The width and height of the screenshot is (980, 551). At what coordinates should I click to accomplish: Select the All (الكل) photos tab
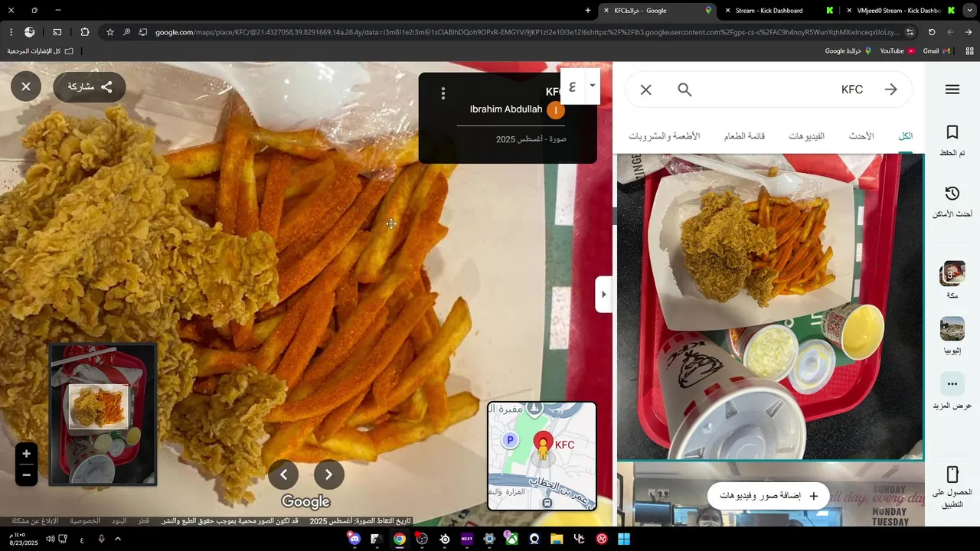(x=906, y=136)
